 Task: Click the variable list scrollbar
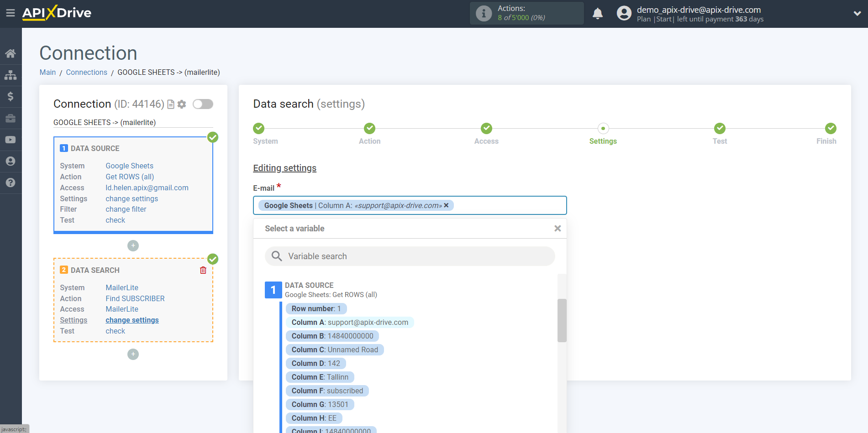coord(562,320)
